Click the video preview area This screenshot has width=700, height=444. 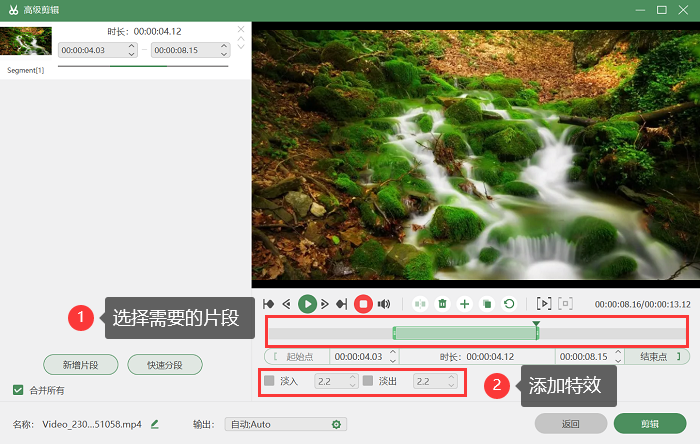pyautogui.click(x=476, y=154)
